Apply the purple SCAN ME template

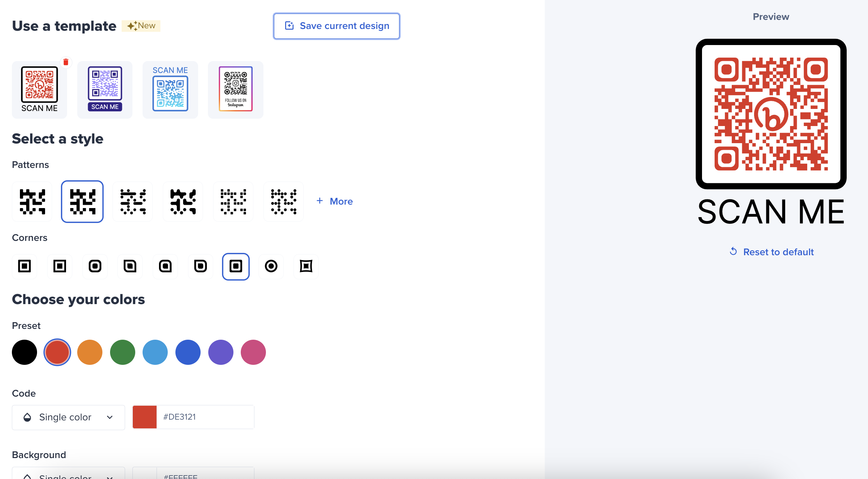[105, 89]
